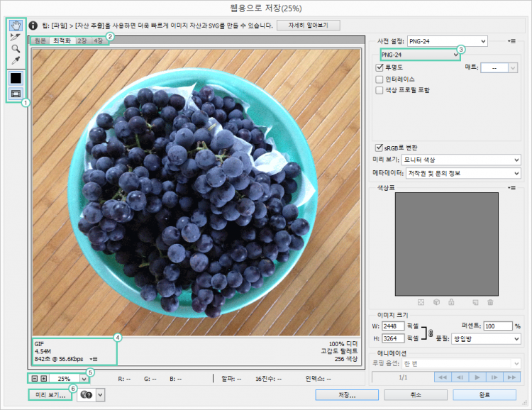Click the black eyedropper color swatch
The width and height of the screenshot is (532, 410).
(15, 77)
